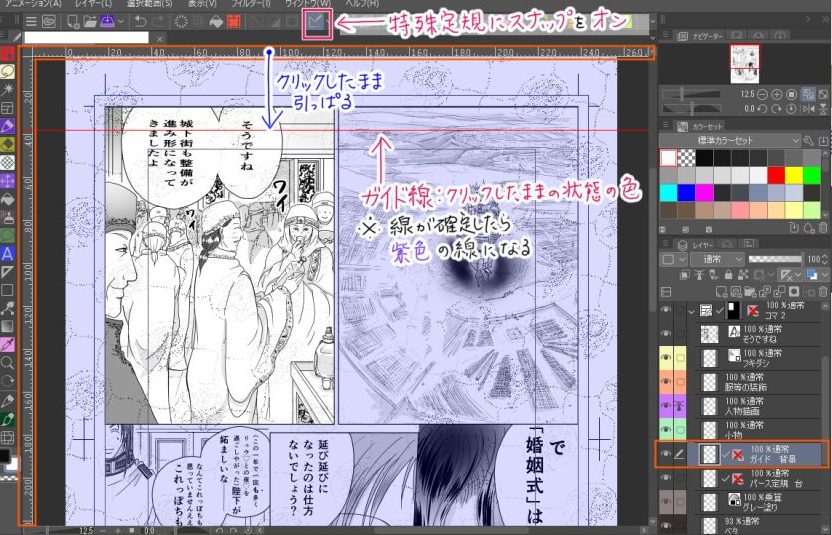Click the Open file folder icon
This screenshot has width=832, height=535.
90,22
